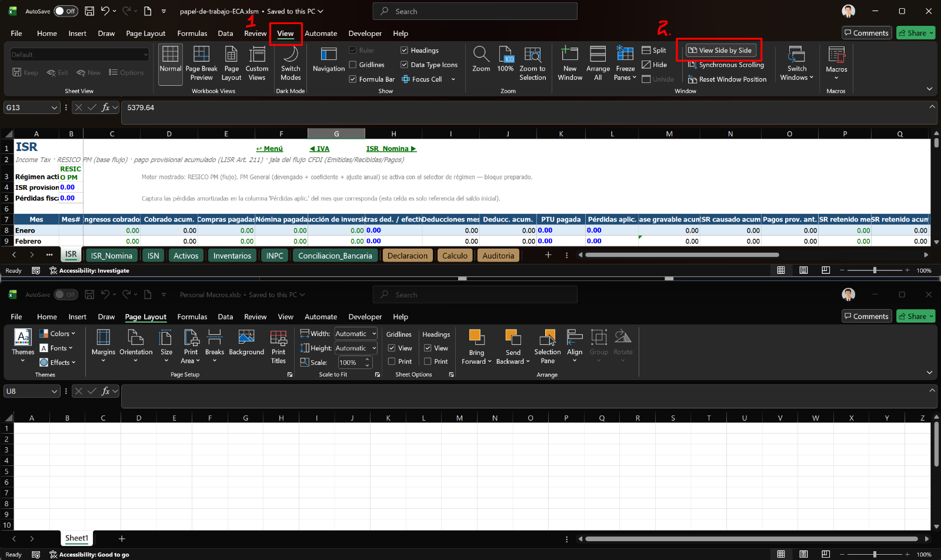Viewport: 941px width, 560px height.
Task: Click Split window button
Action: pyautogui.click(x=654, y=51)
